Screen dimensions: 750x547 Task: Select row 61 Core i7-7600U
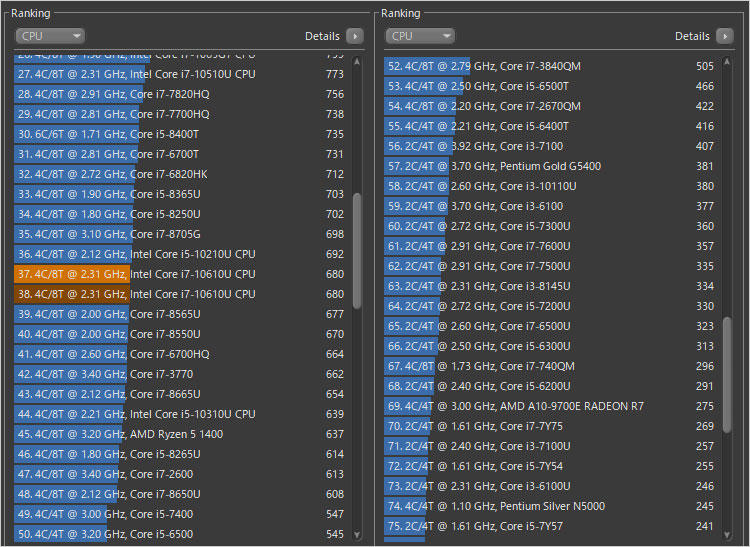pyautogui.click(x=551, y=246)
